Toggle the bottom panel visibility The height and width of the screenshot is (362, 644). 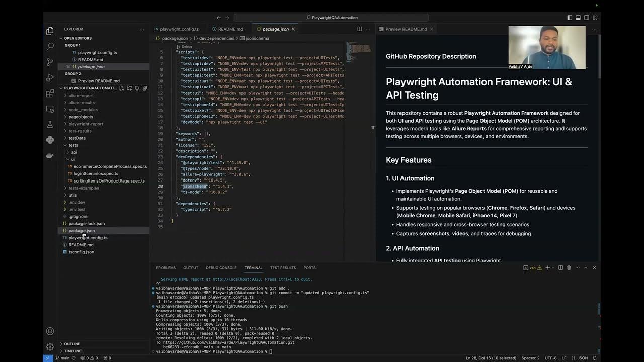tap(578, 18)
